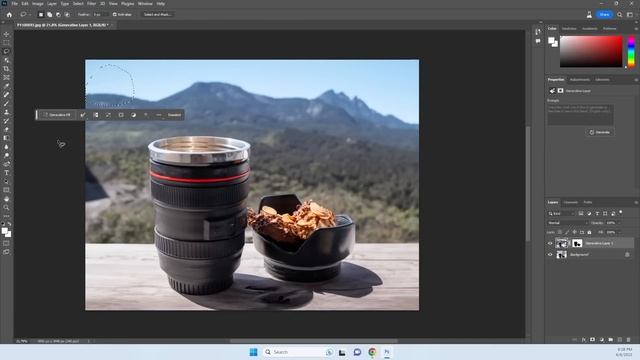Click the Share button

coord(604,14)
